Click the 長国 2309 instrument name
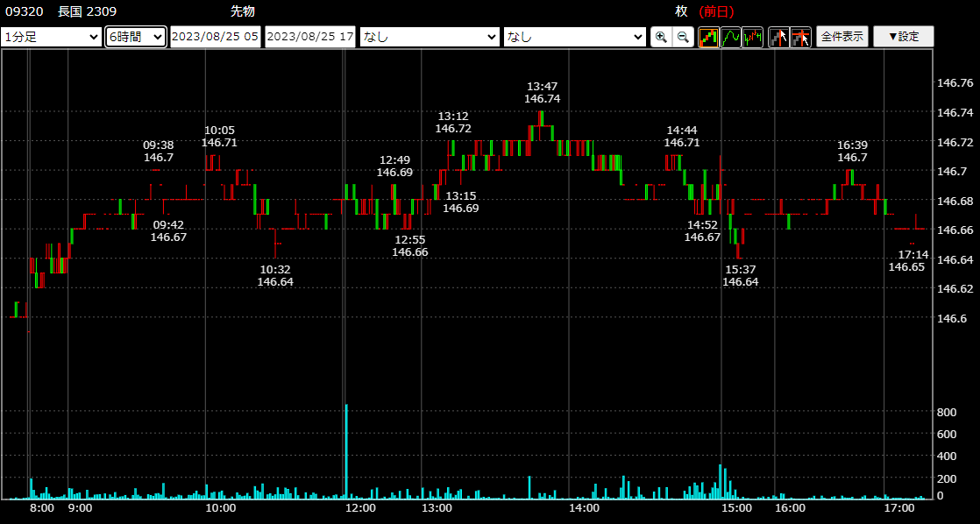Image resolution: width=980 pixels, height=524 pixels. click(87, 11)
